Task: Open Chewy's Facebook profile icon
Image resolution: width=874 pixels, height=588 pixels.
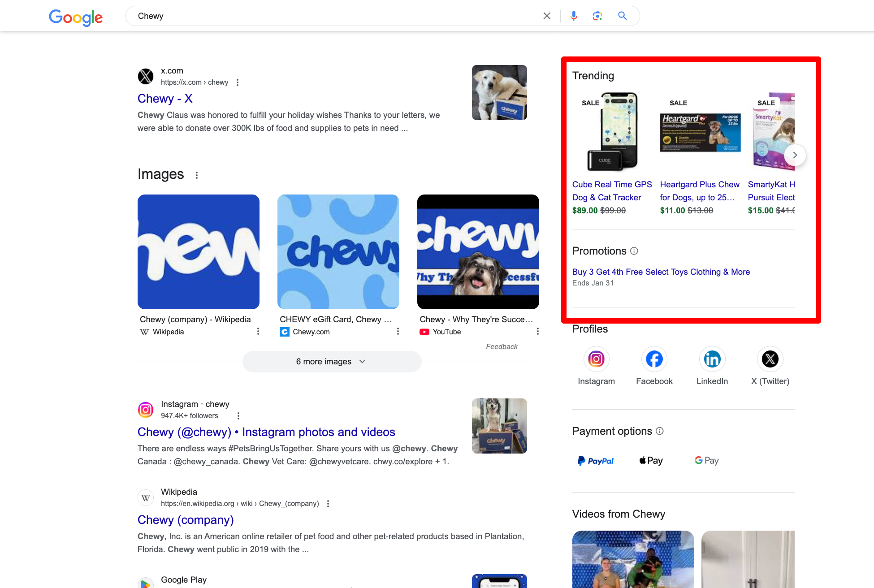Action: pos(654,359)
